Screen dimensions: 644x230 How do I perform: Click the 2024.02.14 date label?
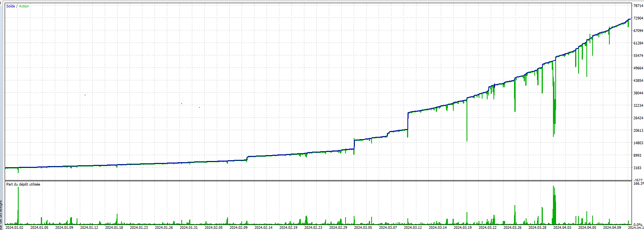263,228
